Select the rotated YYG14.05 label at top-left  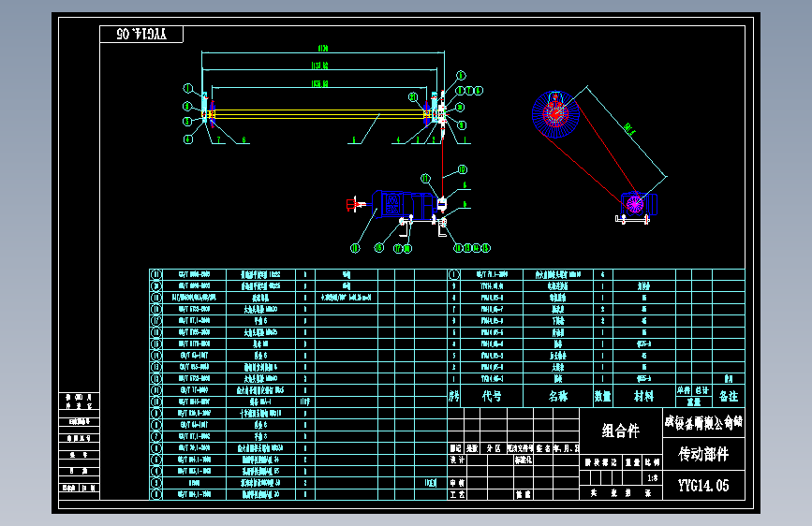coord(141,35)
